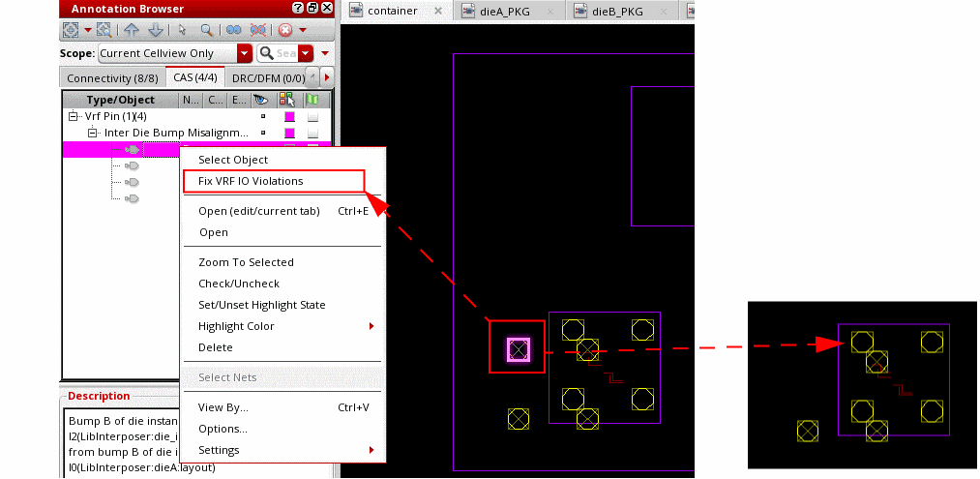
Task: Click magenta color swatch for Vrf Pin row
Action: pos(289,116)
